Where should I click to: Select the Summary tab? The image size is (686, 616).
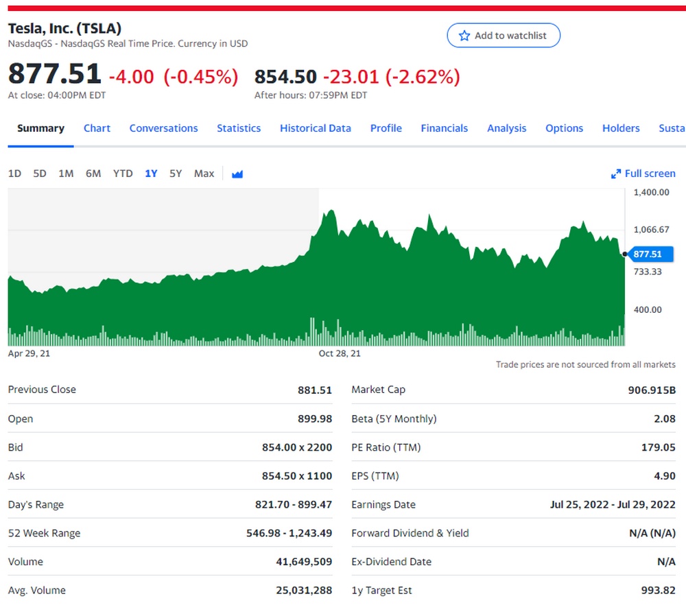pos(40,128)
